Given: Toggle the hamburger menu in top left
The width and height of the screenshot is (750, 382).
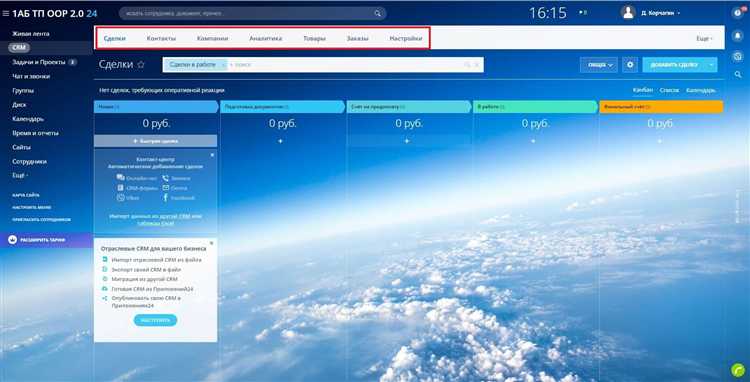Looking at the screenshot, I should [x=6, y=13].
